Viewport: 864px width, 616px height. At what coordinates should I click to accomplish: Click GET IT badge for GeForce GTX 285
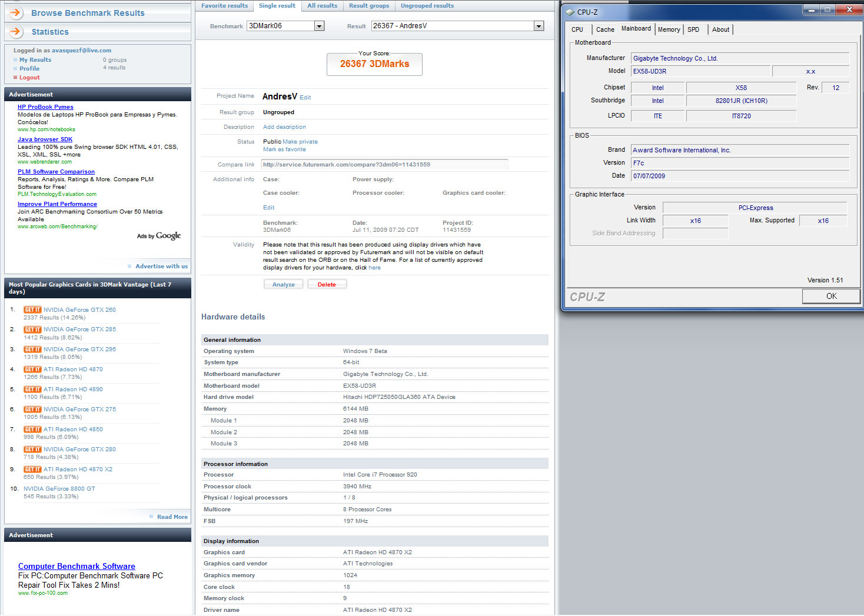pos(32,329)
